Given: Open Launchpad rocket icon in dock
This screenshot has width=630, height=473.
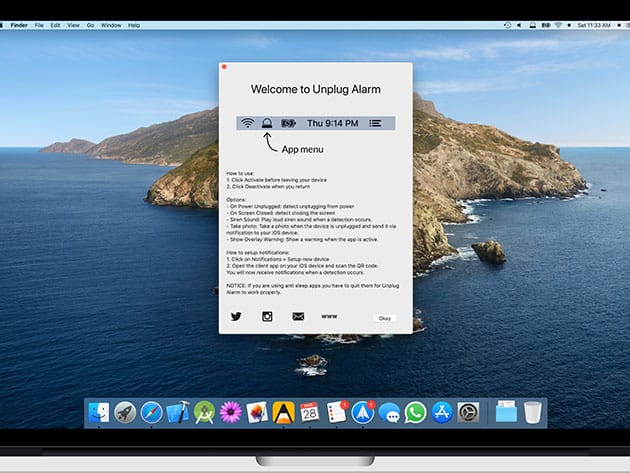Looking at the screenshot, I should pyautogui.click(x=125, y=412).
